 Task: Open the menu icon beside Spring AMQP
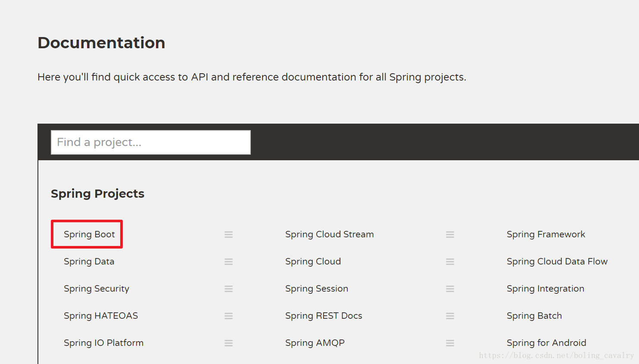[450, 343]
